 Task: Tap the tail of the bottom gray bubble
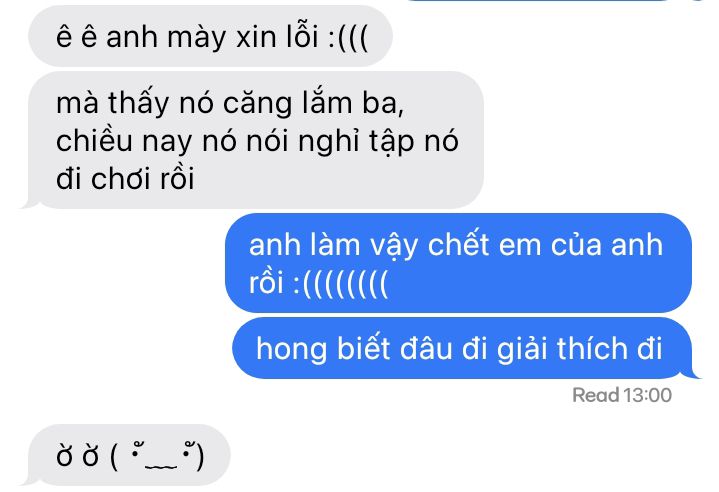30,480
